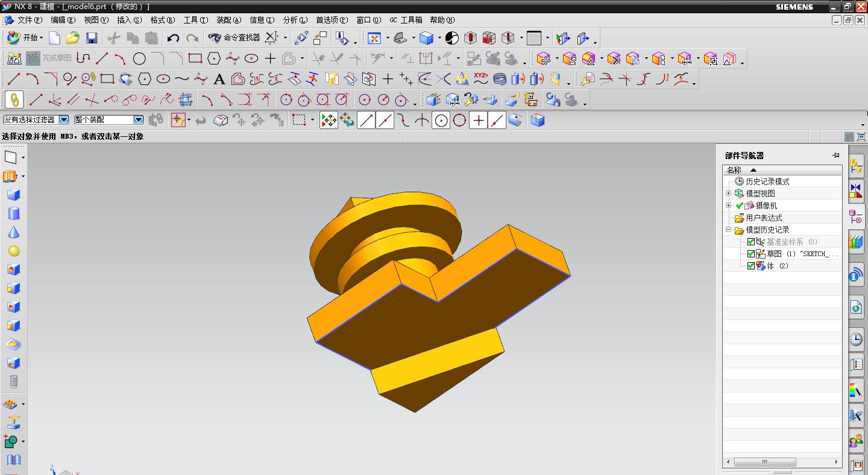Toggle the snap End Point option
The image size is (868, 475).
pos(366,120)
